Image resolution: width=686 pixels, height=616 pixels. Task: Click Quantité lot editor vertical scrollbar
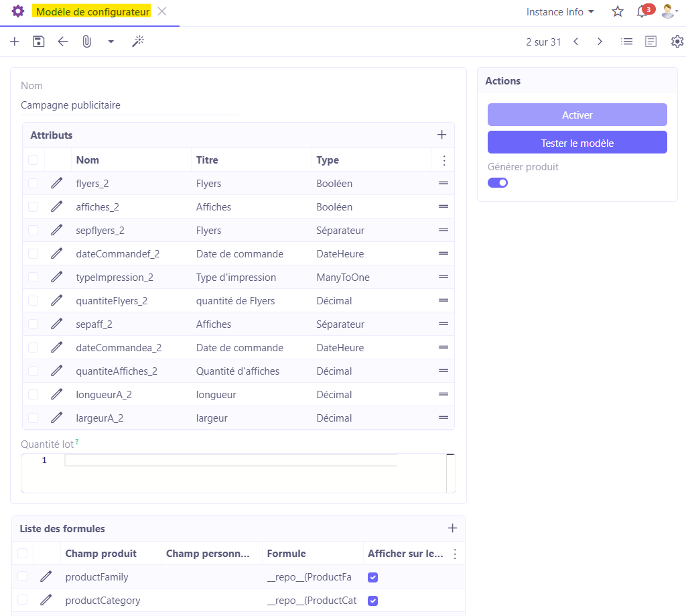[x=451, y=473]
